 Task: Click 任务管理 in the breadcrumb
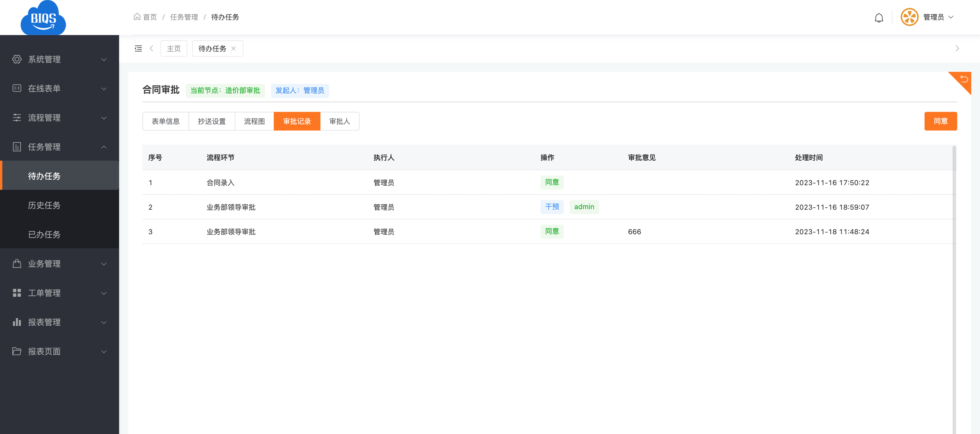(184, 17)
